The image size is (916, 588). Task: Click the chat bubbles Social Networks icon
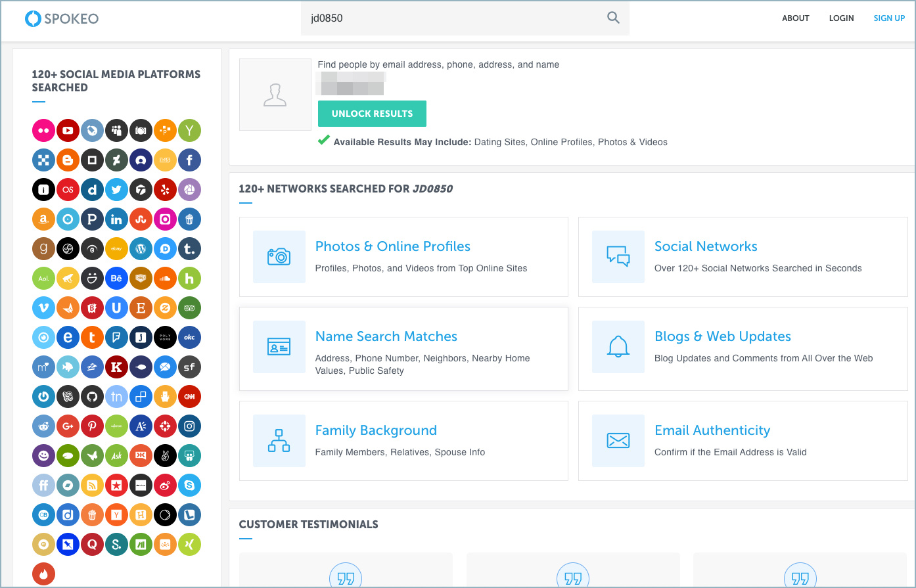(x=618, y=257)
